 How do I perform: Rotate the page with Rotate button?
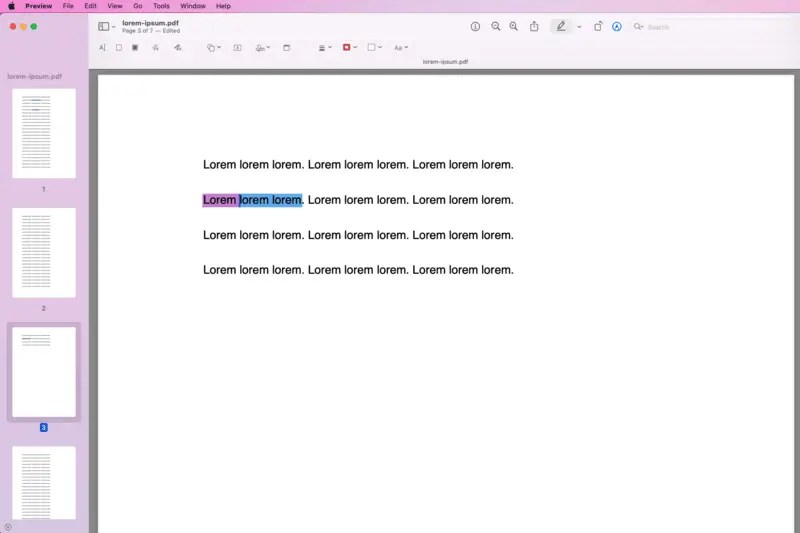[x=598, y=27]
